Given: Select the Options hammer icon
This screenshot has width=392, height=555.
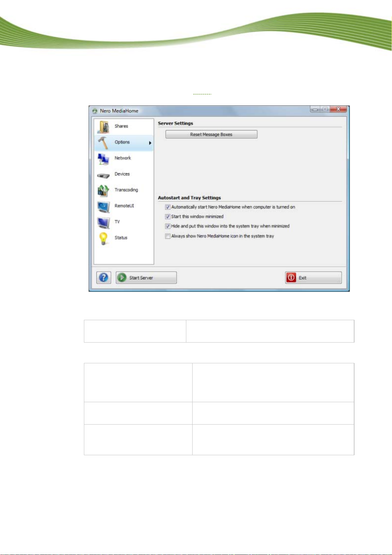Looking at the screenshot, I should [x=104, y=143].
